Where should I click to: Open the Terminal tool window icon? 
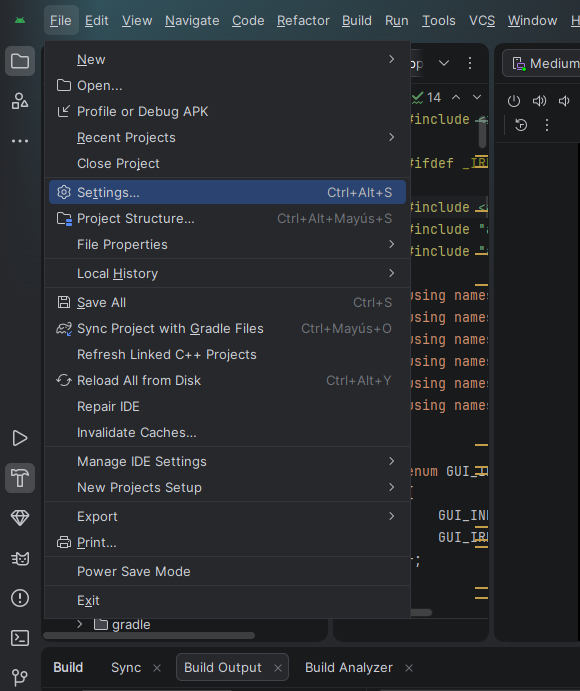point(20,638)
